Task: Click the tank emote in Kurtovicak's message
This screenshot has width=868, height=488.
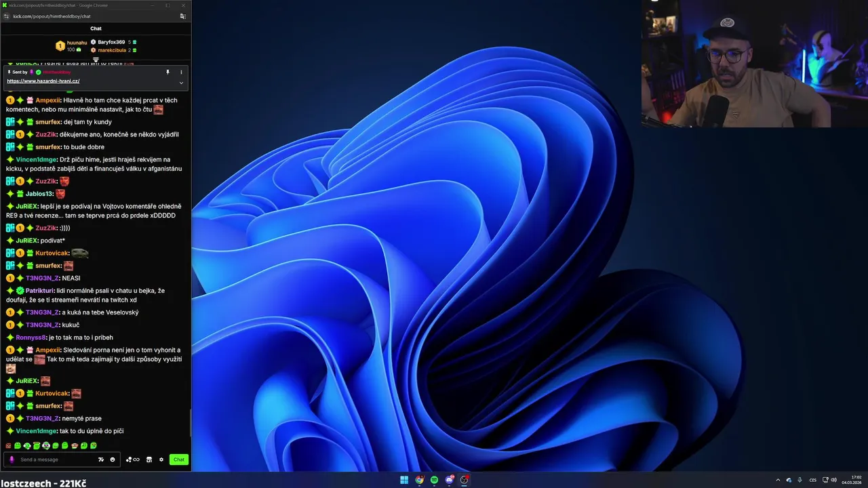Action: pos(80,253)
